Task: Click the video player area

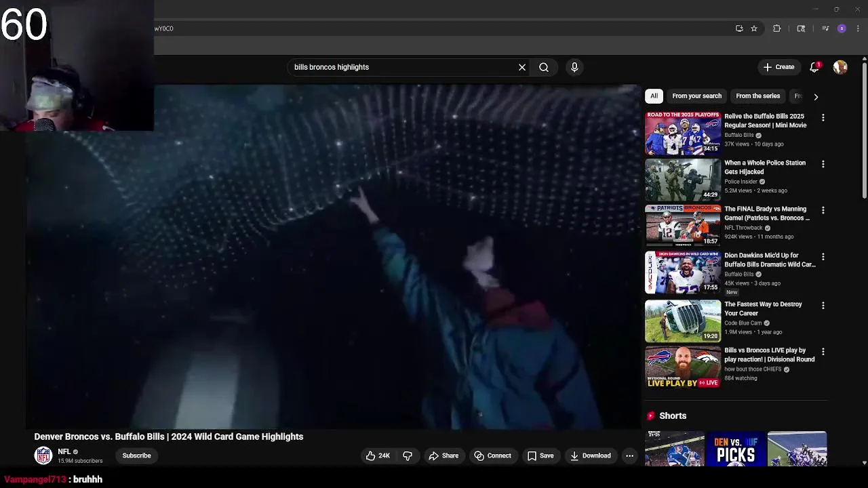Action: pos(332,256)
